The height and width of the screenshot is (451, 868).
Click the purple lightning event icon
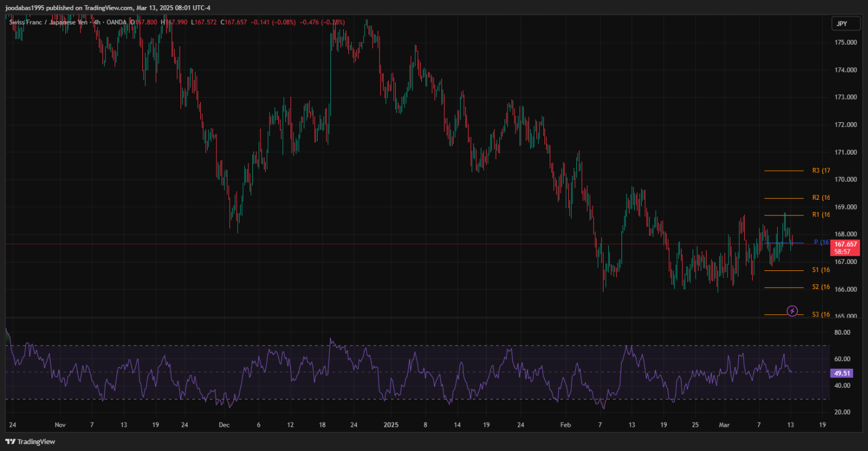tap(792, 311)
